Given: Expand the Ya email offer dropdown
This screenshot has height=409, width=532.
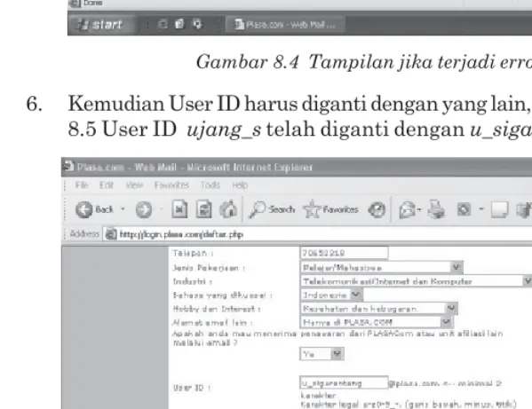Looking at the screenshot, I should pos(337,354).
